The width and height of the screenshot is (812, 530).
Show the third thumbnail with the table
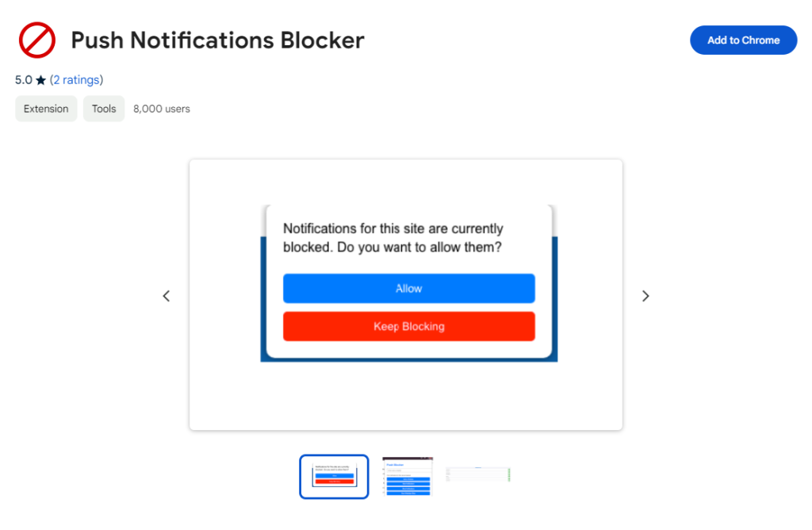click(478, 474)
